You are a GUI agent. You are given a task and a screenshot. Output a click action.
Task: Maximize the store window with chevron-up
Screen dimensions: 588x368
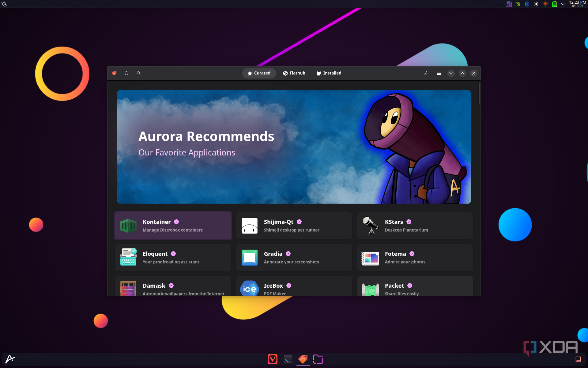click(462, 73)
